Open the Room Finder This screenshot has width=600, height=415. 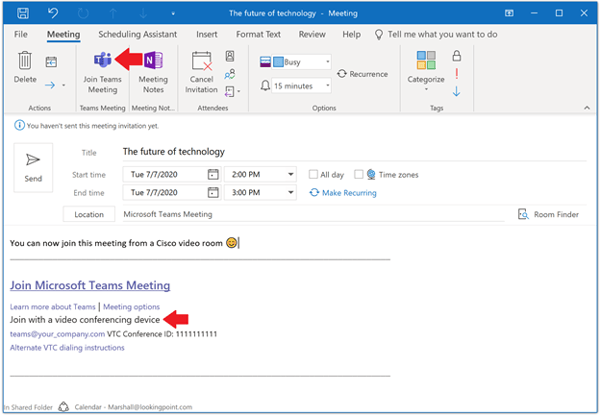point(548,214)
